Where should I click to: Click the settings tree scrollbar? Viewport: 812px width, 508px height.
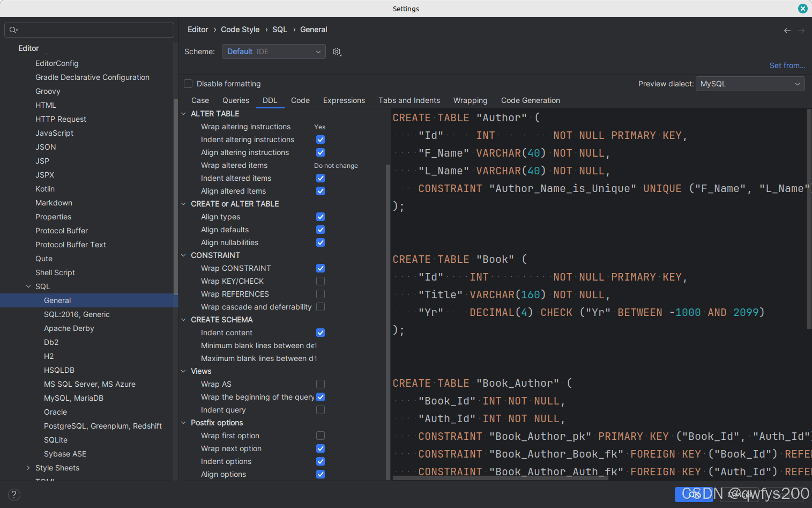pyautogui.click(x=175, y=196)
